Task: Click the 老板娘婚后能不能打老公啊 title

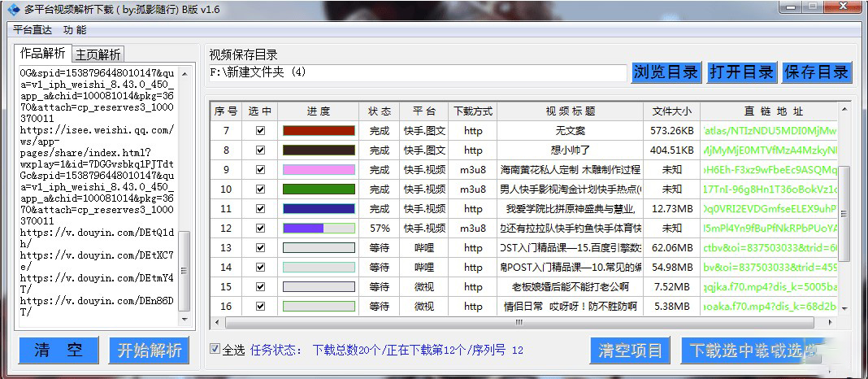Action: point(571,286)
